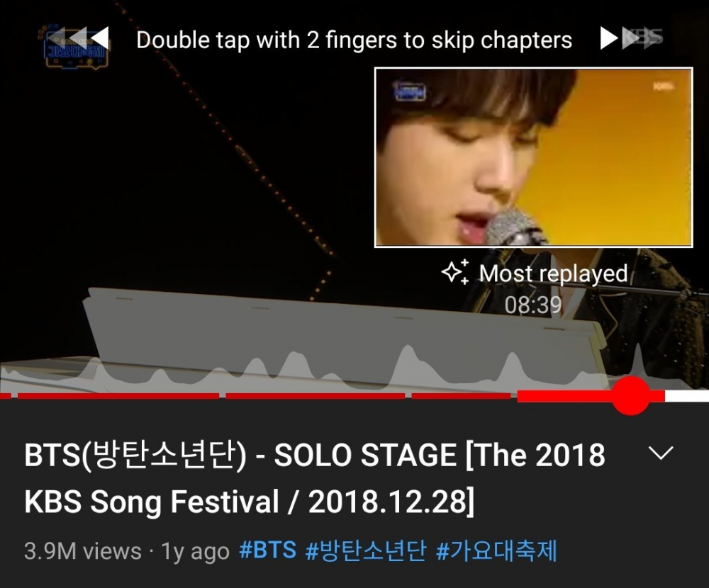Click the Most replayed preview thumbnail

pyautogui.click(x=534, y=157)
